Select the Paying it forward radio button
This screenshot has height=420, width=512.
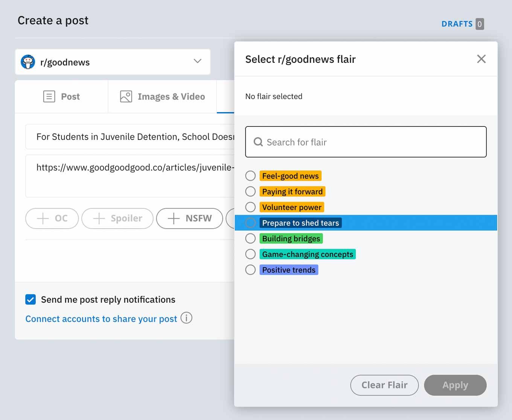click(250, 192)
